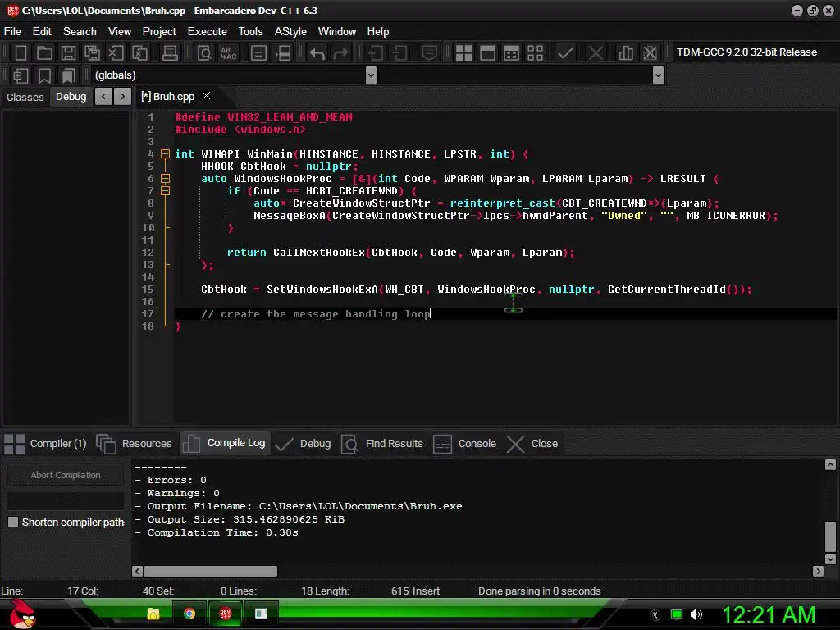Select the Compile Log bottom tab
The width and height of the screenshot is (840, 630).
(224, 443)
